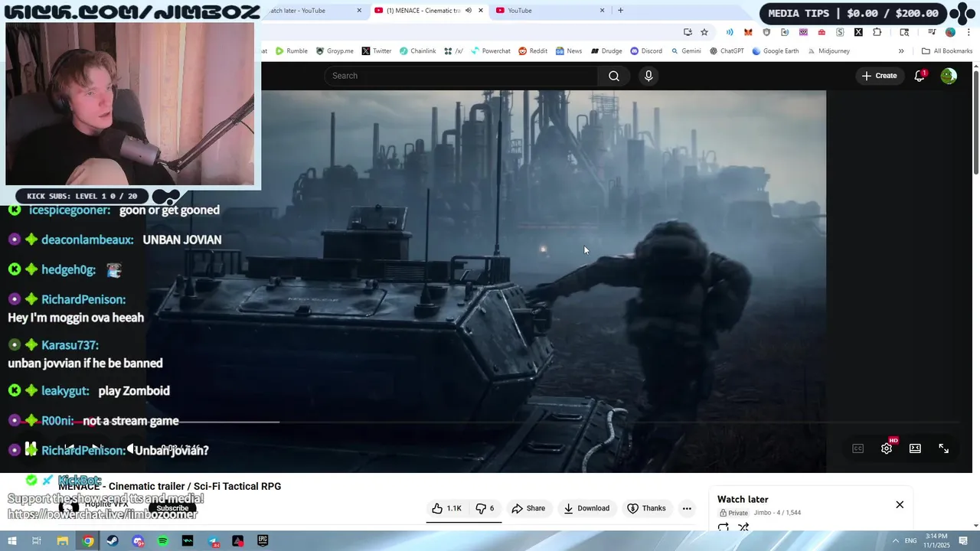The image size is (980, 551).
Task: Open the Midjourney bookmark
Action: 828,51
